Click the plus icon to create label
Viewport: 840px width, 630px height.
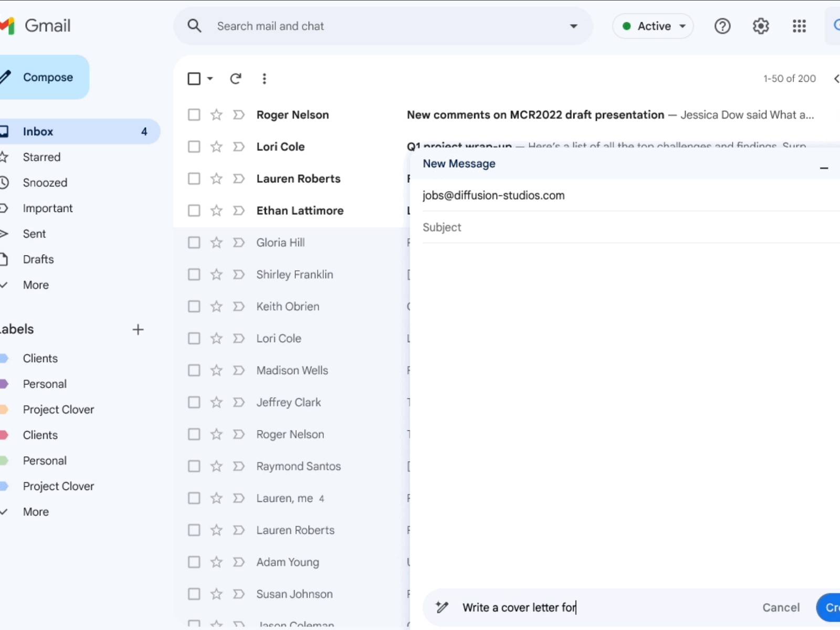pyautogui.click(x=138, y=329)
